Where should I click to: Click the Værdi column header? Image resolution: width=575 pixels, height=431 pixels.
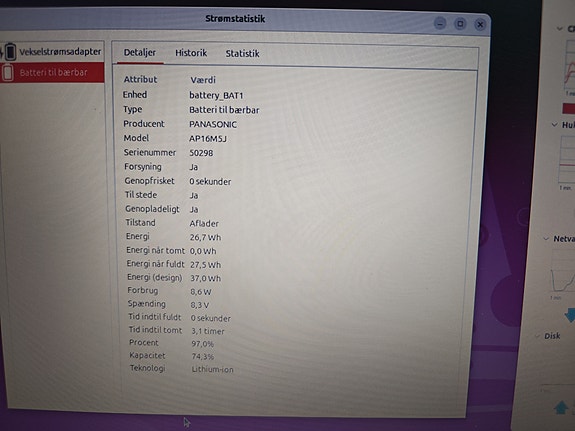(x=203, y=80)
